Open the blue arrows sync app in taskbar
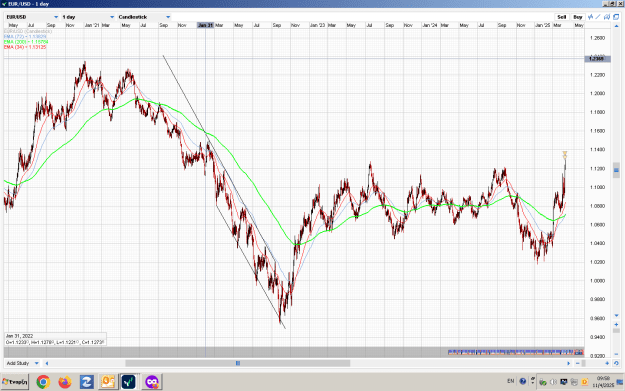Screen dimensions: 625x391 [86, 382]
